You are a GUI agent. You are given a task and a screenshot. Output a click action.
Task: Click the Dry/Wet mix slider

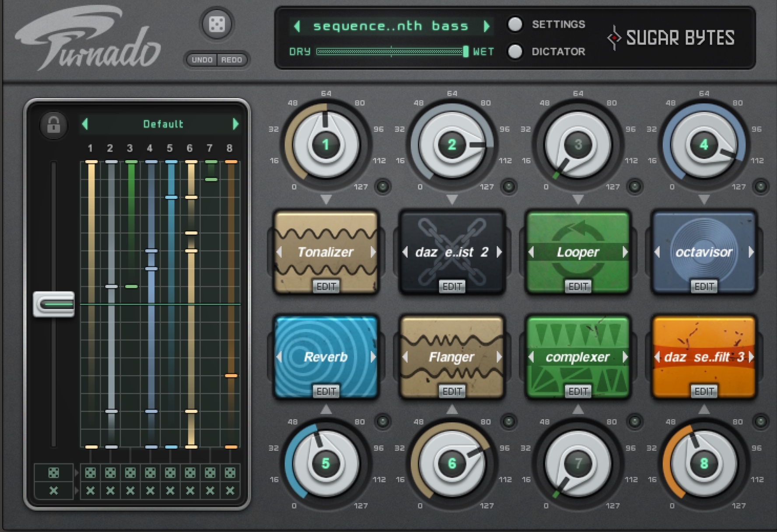click(392, 52)
